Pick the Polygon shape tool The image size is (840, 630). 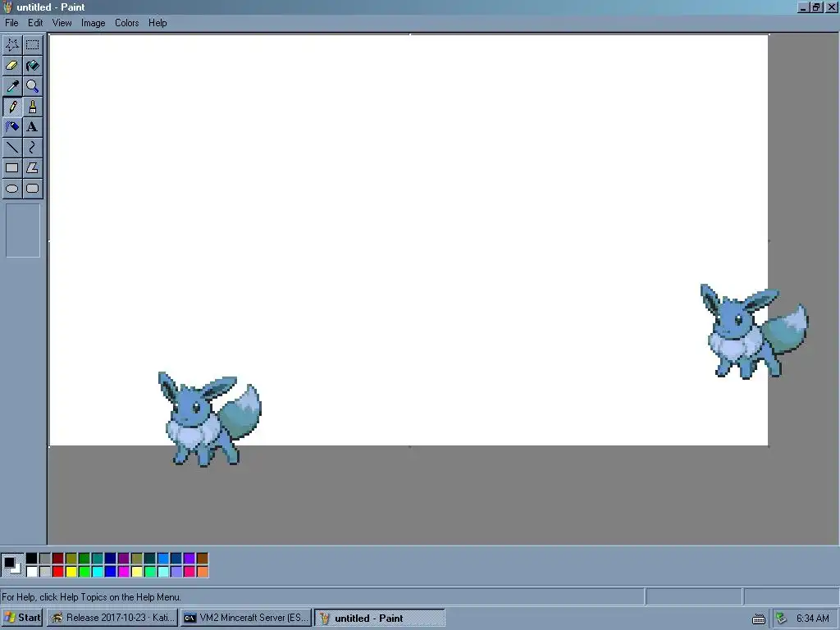33,167
